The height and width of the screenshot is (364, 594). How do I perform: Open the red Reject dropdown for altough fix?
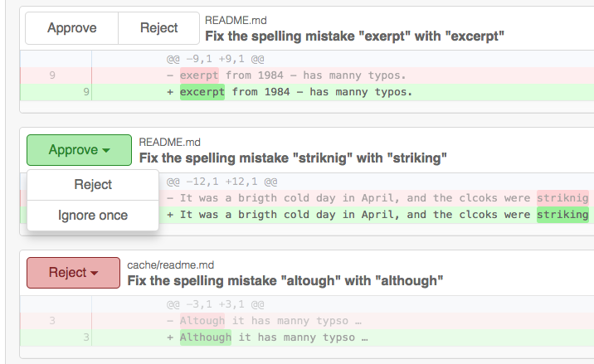(x=74, y=273)
